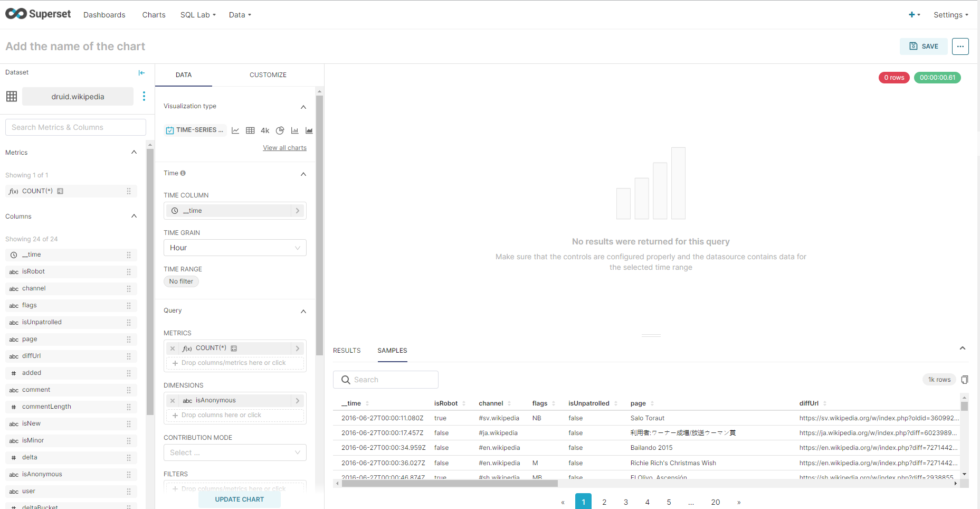Click the dimensions drop zone to add a column

tap(235, 416)
